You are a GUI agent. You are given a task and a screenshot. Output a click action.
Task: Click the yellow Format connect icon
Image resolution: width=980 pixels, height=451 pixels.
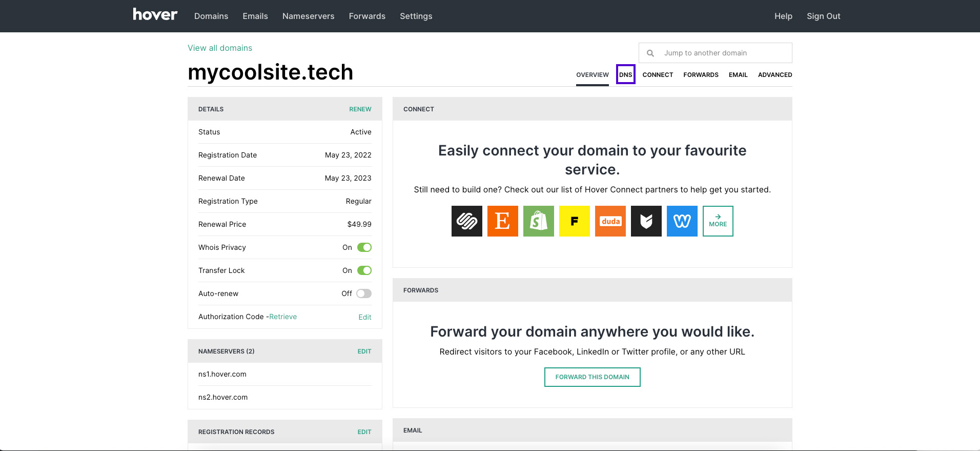(574, 221)
